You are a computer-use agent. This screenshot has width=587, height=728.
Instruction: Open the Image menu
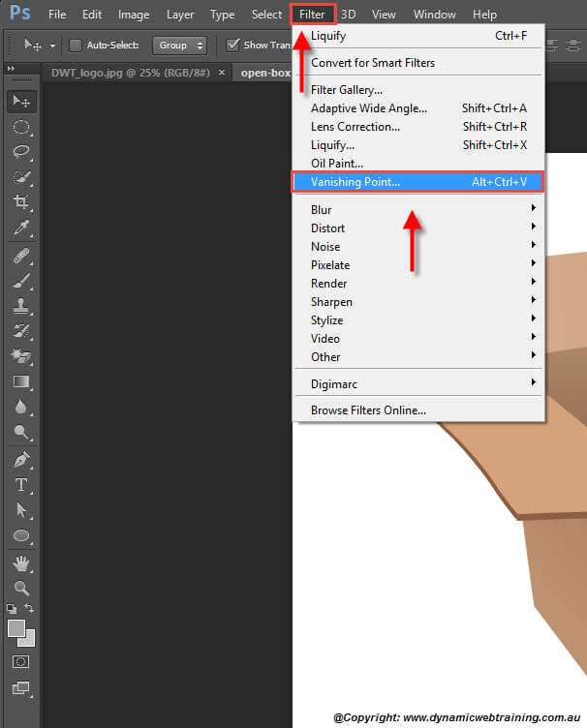click(134, 15)
